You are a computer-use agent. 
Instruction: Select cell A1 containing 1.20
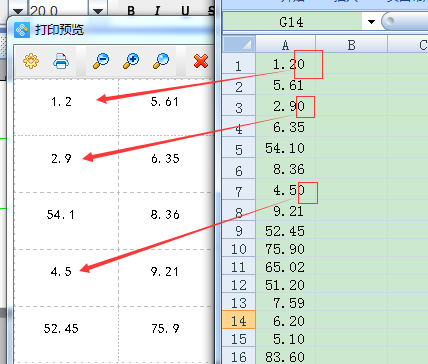coord(285,64)
